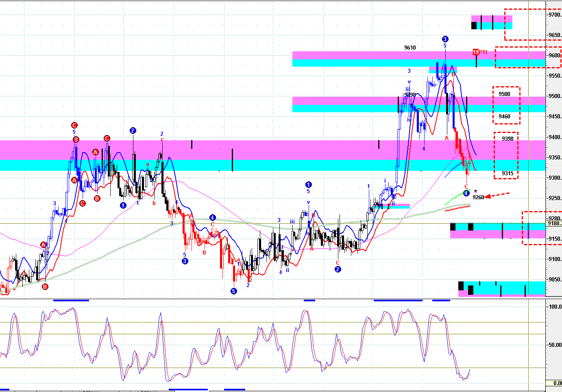Click the red dashed arrow pointing at 9260
The image size is (562, 392).
point(497,195)
